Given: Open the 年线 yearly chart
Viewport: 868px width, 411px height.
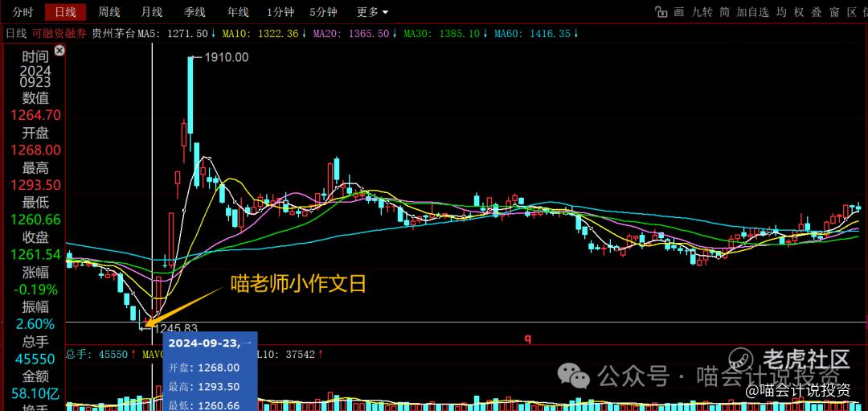Looking at the screenshot, I should tap(237, 11).
